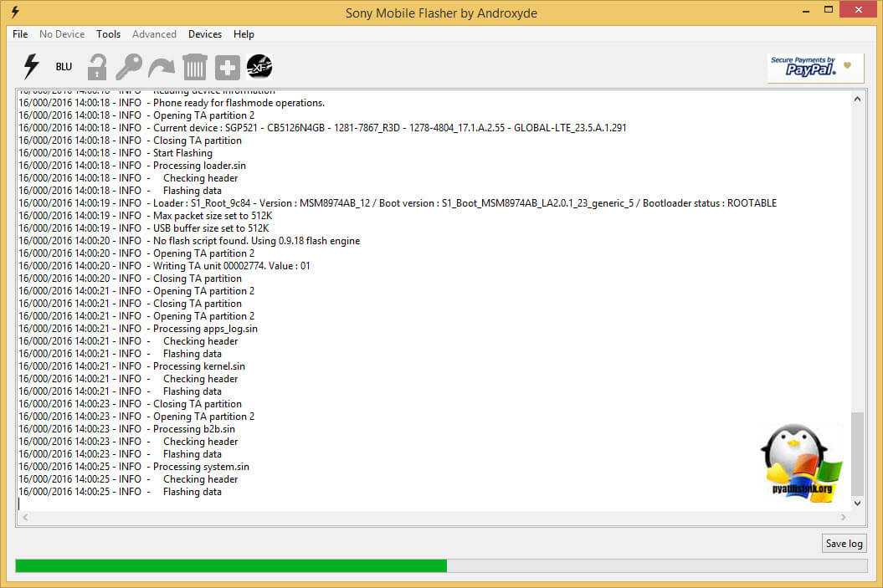Open the File menu
883x588 pixels.
pos(20,34)
